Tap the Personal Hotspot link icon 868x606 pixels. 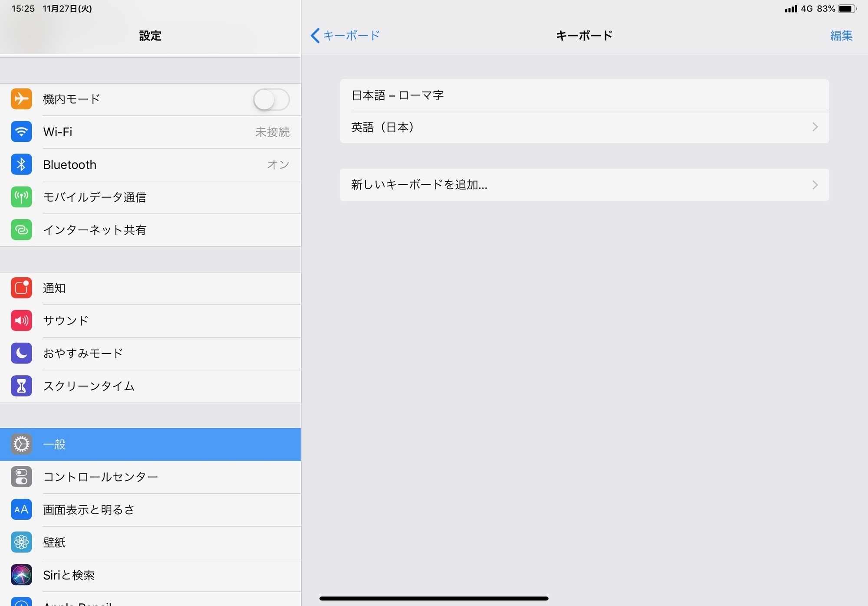[21, 229]
